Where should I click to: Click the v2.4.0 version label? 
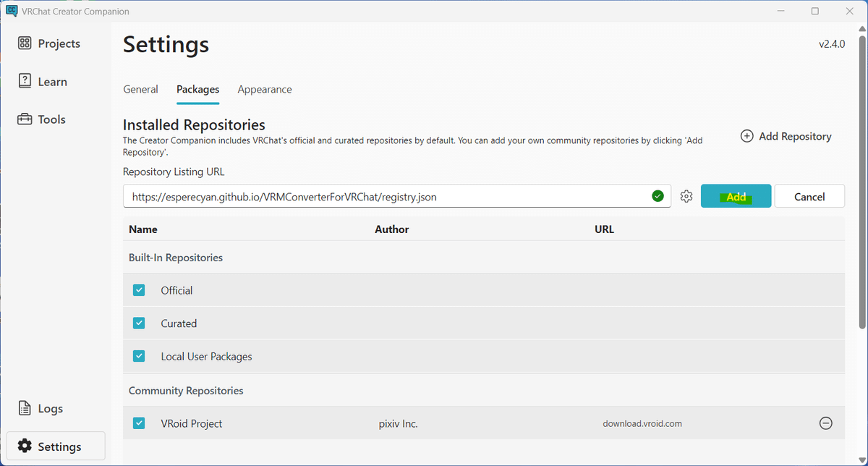click(832, 43)
